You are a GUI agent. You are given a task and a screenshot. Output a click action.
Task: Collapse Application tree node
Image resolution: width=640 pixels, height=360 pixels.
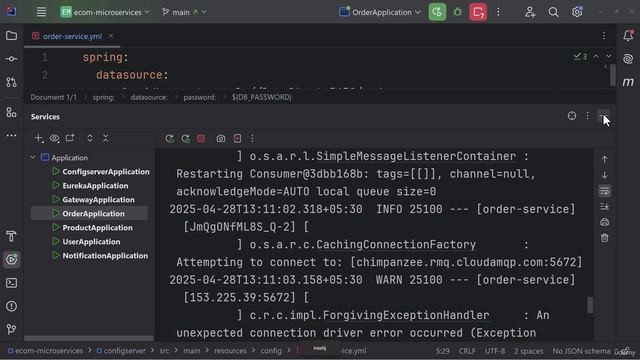[33, 157]
